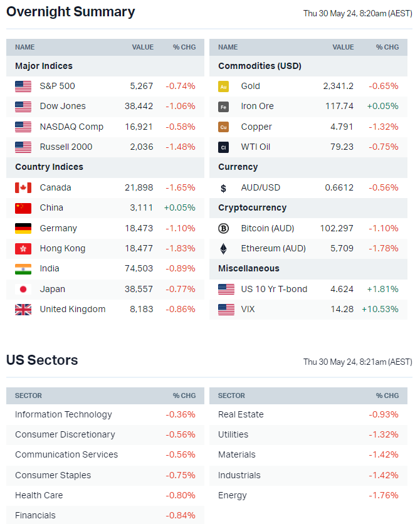Click the Japan flag icon

click(23, 289)
